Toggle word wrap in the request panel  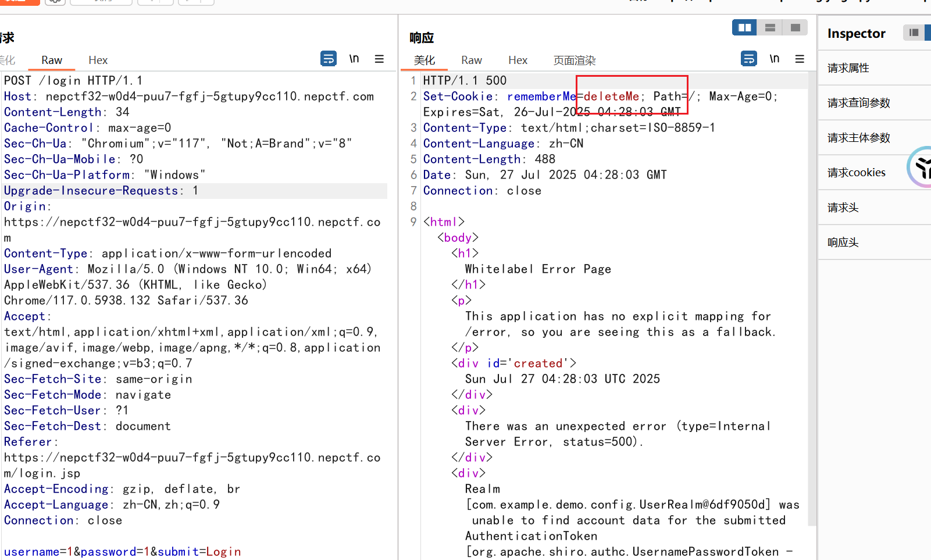pyautogui.click(x=329, y=59)
